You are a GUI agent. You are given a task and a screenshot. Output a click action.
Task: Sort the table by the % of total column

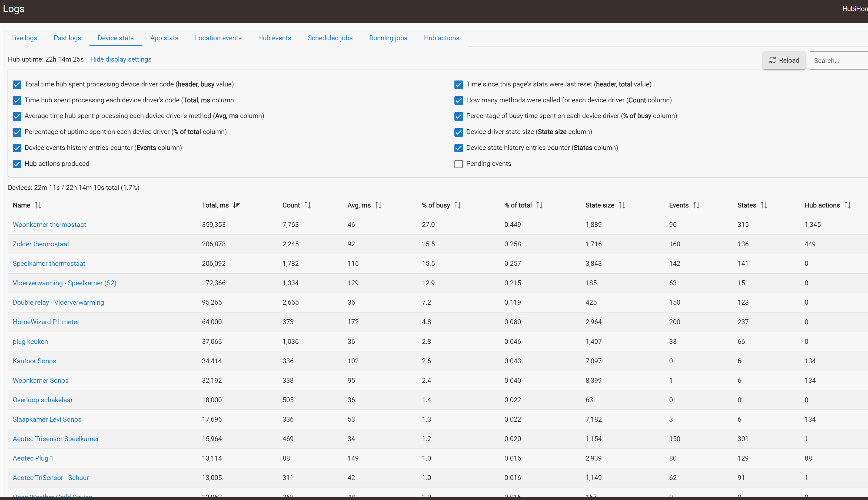(540, 205)
